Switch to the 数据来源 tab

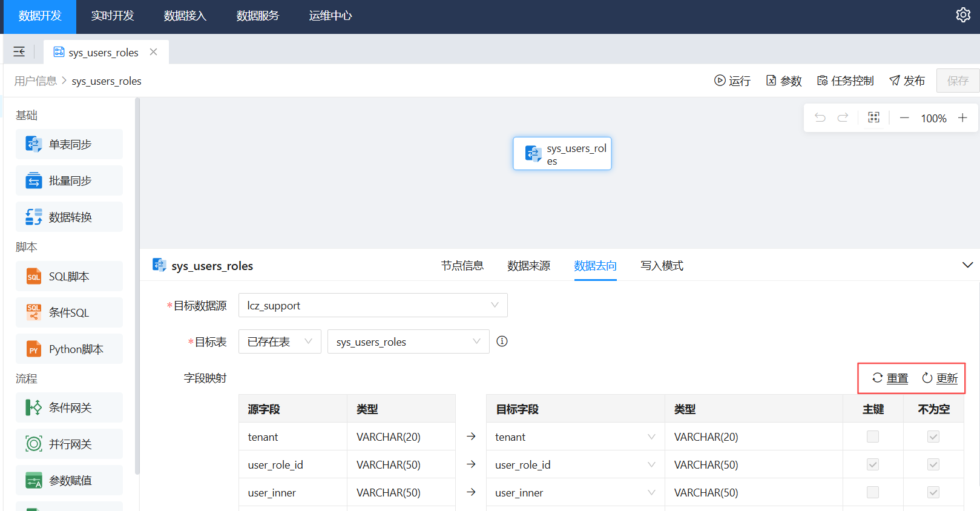click(528, 266)
